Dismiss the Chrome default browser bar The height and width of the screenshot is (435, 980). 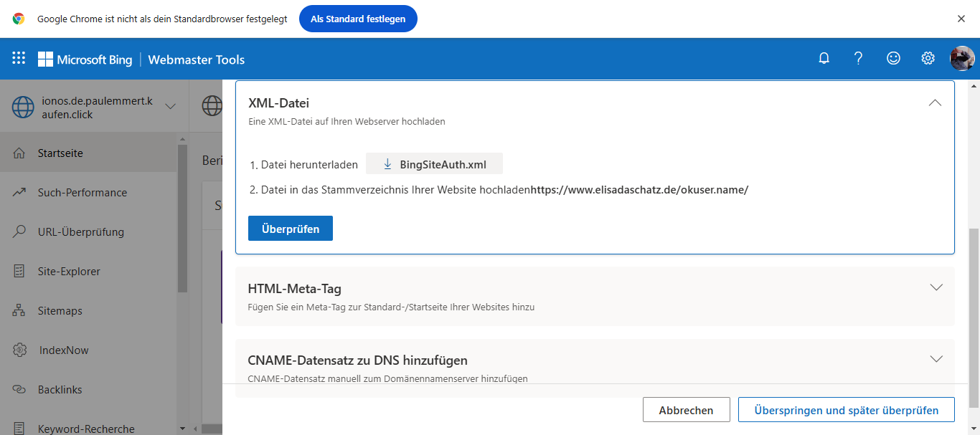click(x=961, y=19)
